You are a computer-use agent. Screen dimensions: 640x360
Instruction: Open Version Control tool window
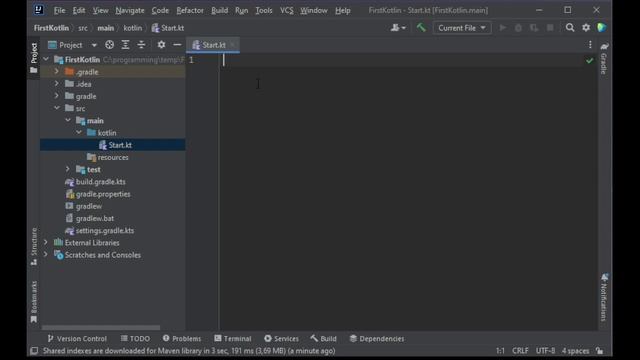click(x=77, y=338)
